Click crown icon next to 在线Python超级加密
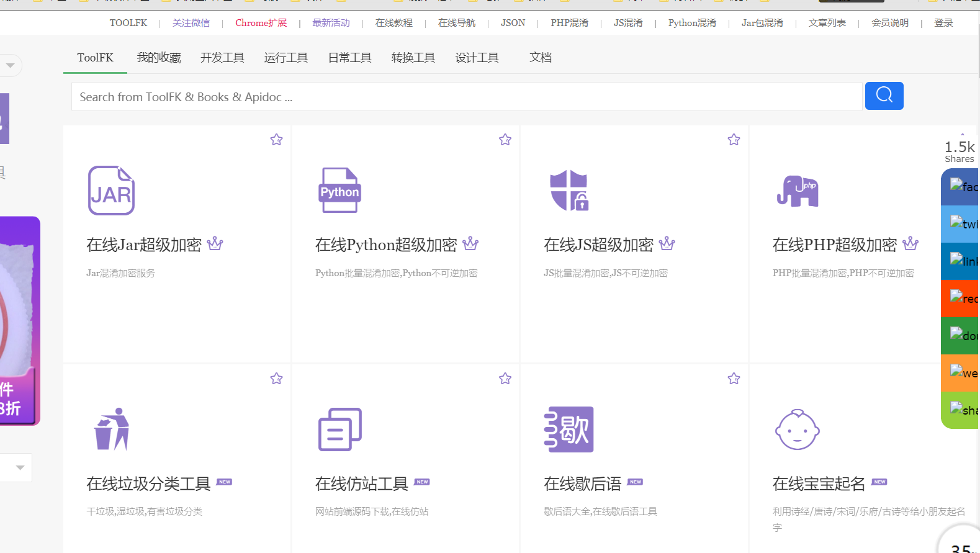This screenshot has height=553, width=980. pos(470,243)
